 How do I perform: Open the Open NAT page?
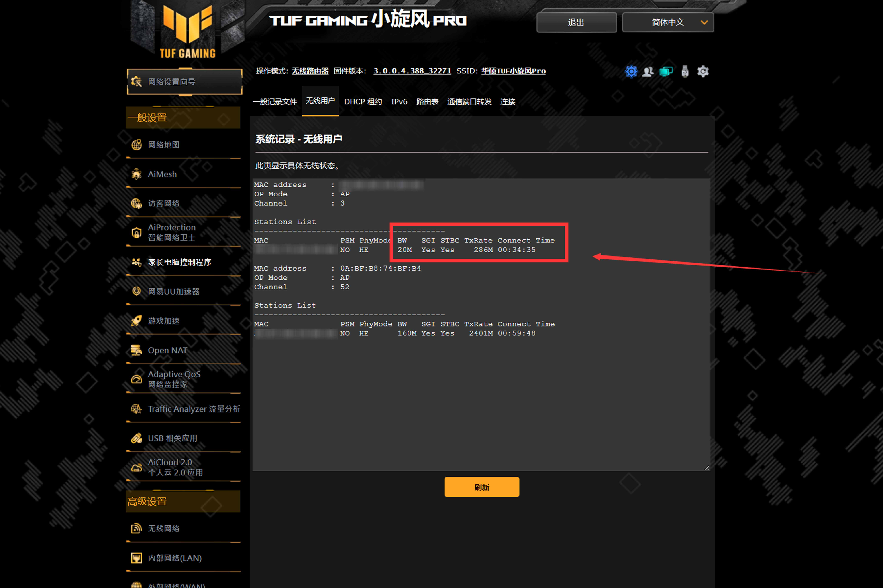(167, 350)
